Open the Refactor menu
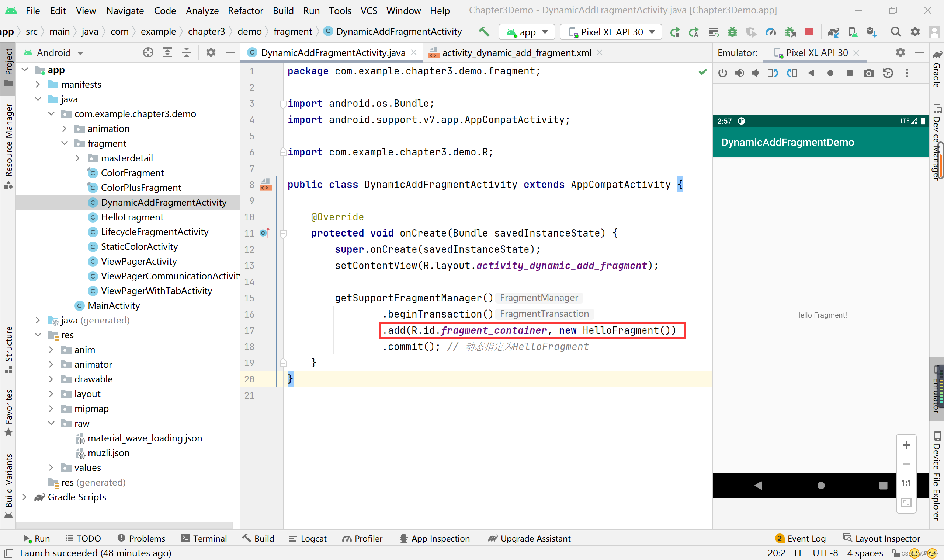Image resolution: width=944 pixels, height=560 pixels. (x=245, y=11)
